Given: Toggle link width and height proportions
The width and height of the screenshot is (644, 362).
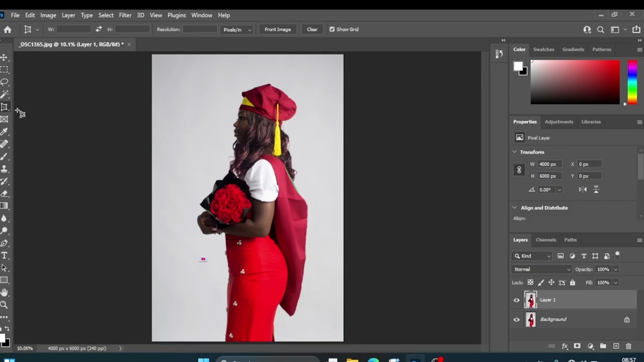Looking at the screenshot, I should coord(519,170).
